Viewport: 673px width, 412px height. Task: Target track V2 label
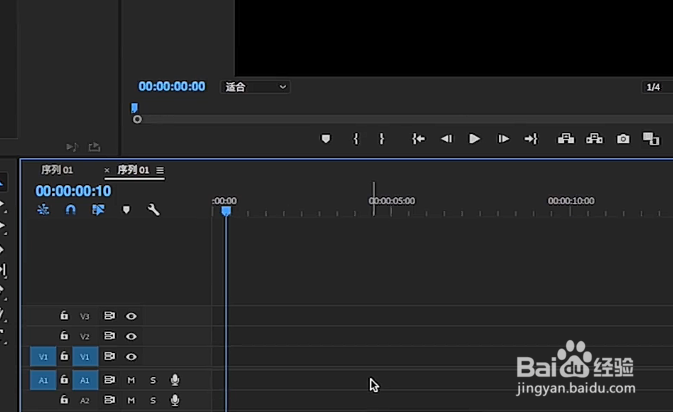tap(85, 336)
